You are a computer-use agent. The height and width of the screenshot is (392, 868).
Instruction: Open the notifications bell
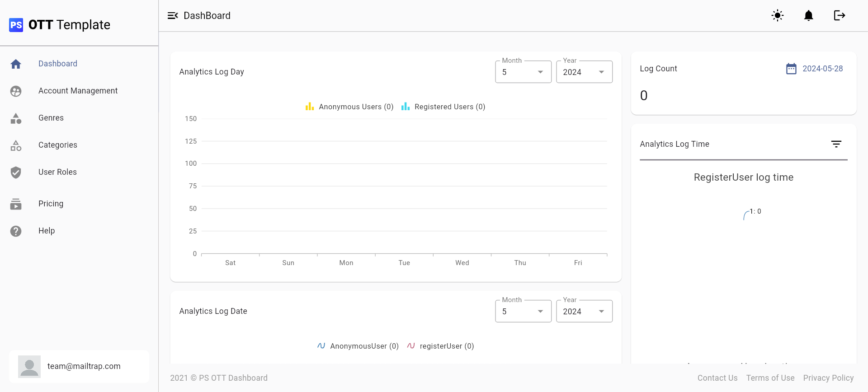pos(808,16)
